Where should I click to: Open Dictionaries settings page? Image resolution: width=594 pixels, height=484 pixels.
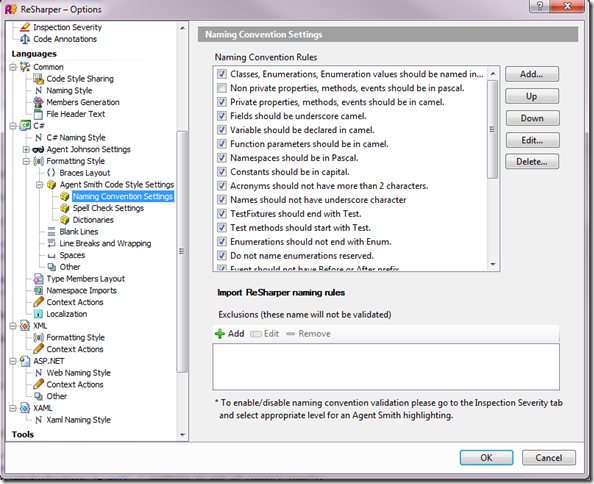coord(93,220)
